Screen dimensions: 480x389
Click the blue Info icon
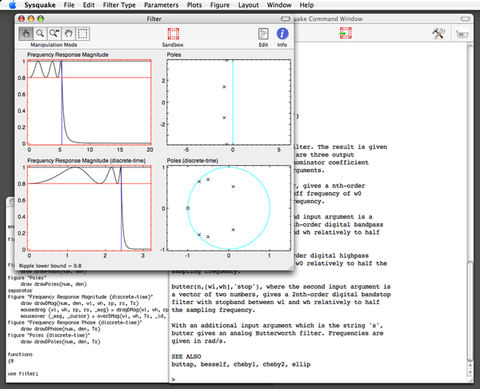click(x=282, y=34)
